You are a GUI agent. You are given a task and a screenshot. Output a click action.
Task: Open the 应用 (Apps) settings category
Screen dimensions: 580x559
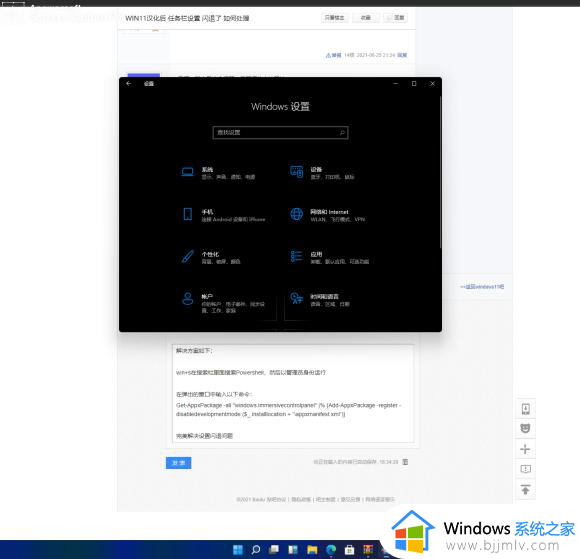[x=329, y=257]
